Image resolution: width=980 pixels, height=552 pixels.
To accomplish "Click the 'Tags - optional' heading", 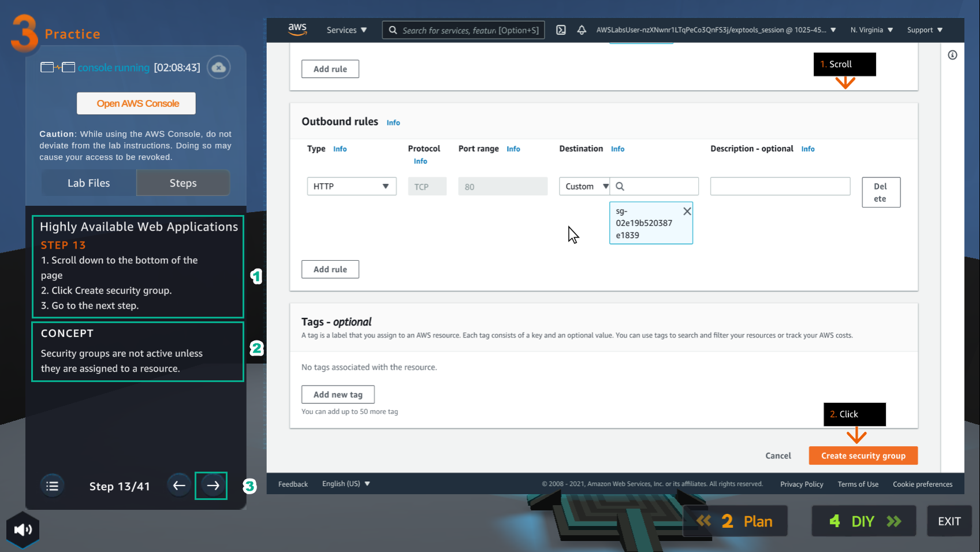I will coord(336,322).
